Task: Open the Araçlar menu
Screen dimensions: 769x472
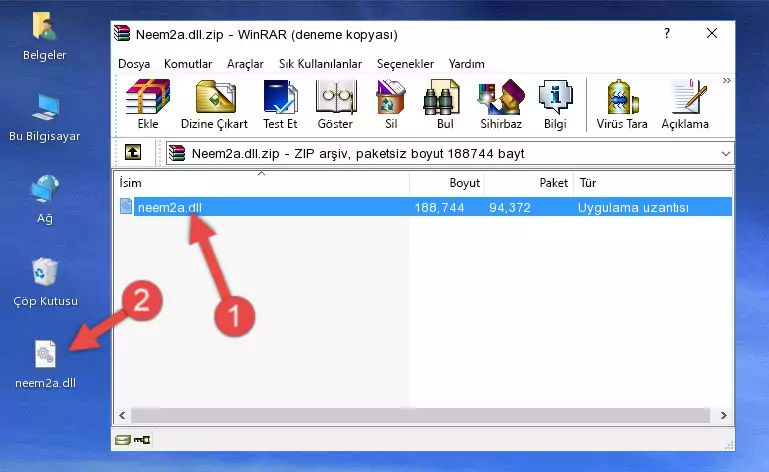Action: (x=245, y=64)
